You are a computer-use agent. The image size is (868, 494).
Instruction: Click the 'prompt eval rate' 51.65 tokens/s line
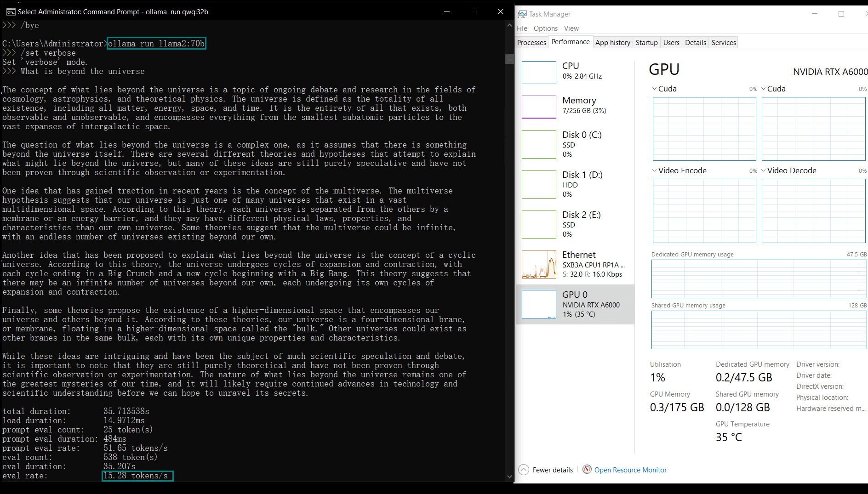click(85, 448)
